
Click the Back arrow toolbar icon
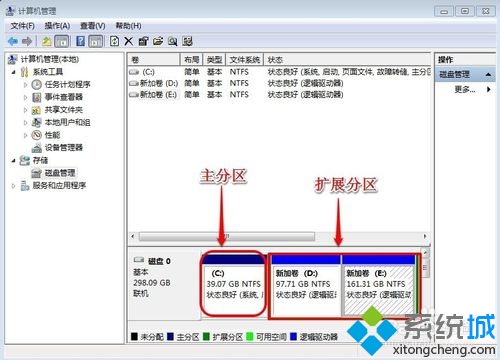point(13,41)
